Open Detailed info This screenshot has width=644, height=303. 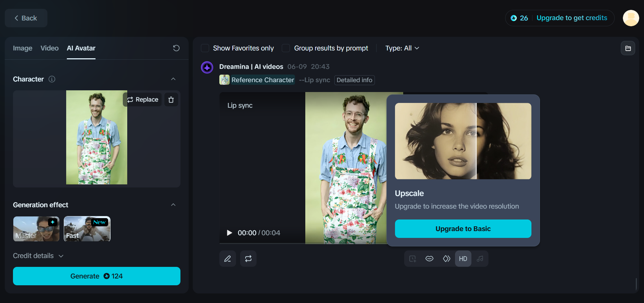coord(354,80)
